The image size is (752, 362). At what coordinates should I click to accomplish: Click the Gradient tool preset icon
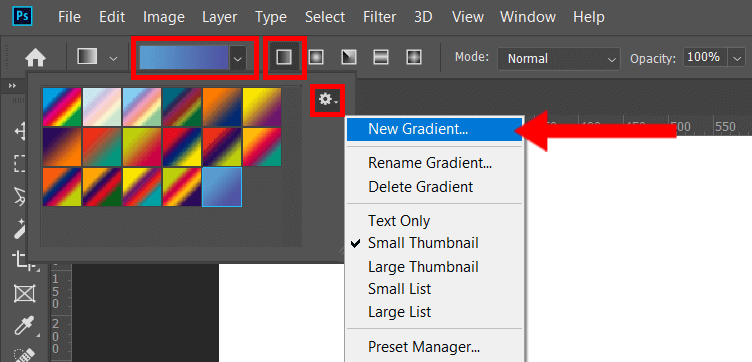(x=87, y=57)
